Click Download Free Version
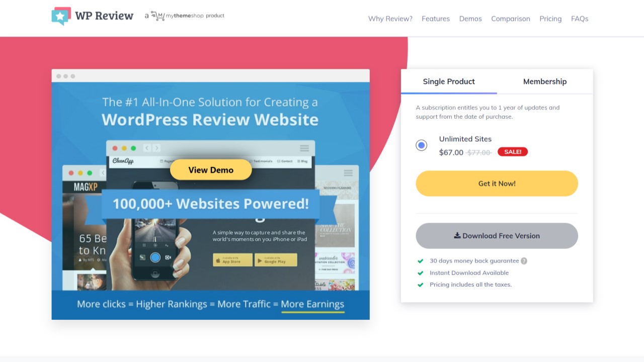The width and height of the screenshot is (644, 362). pyautogui.click(x=497, y=235)
